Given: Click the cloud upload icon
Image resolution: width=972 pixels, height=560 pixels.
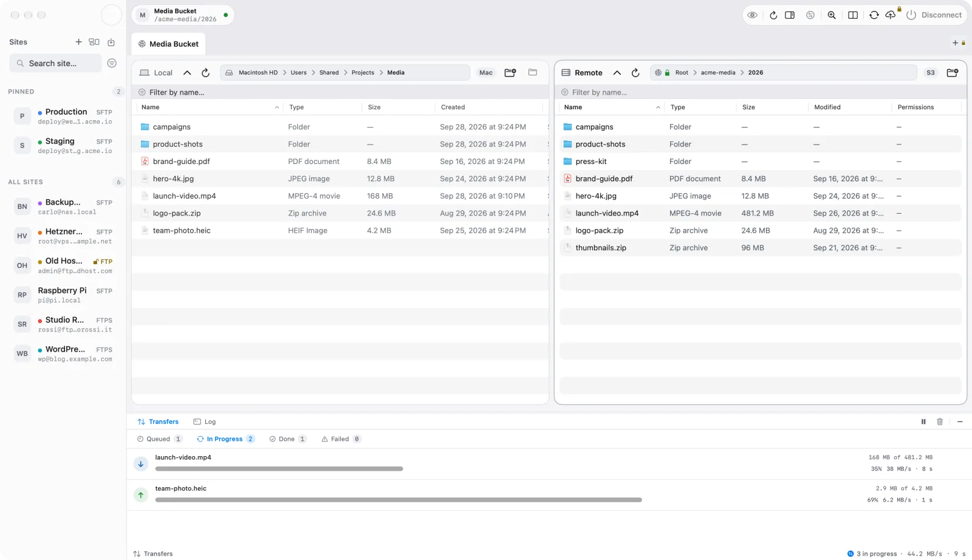Looking at the screenshot, I should (x=891, y=15).
